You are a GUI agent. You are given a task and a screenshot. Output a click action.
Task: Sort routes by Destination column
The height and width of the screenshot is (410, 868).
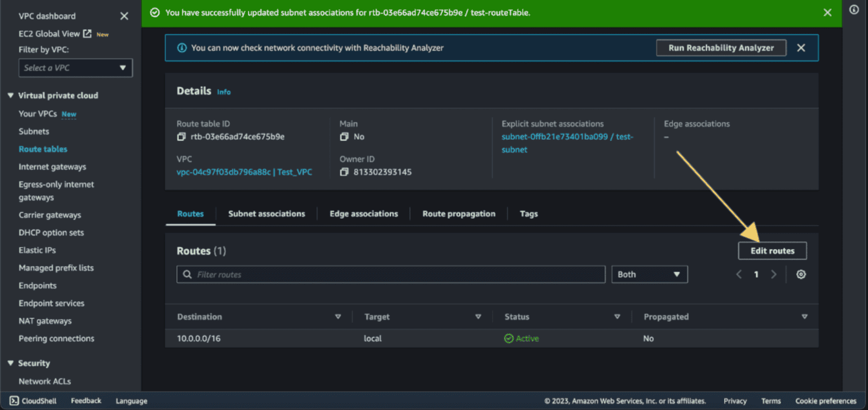(x=337, y=317)
